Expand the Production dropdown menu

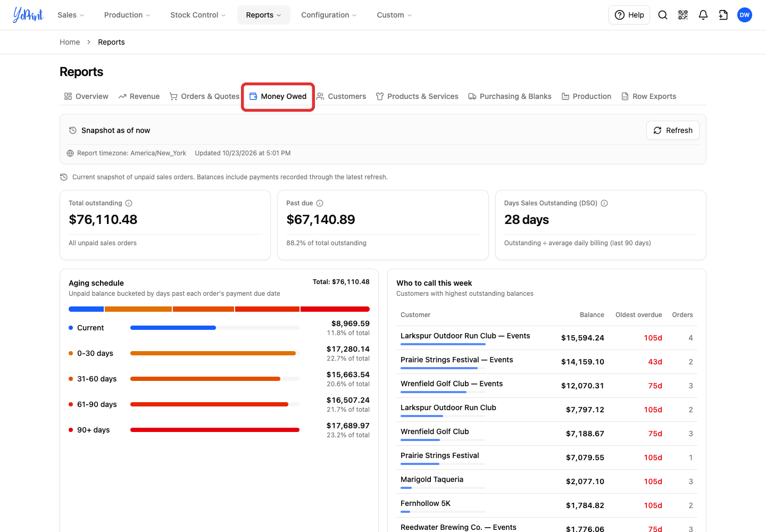(x=127, y=15)
